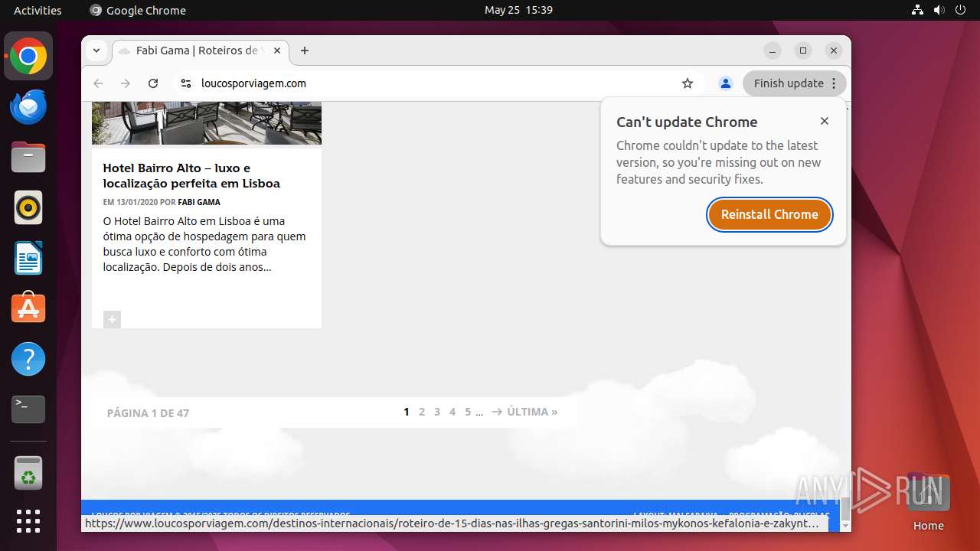This screenshot has width=980, height=551.
Task: Click the plus icon under the Hotel post
Action: (x=112, y=319)
